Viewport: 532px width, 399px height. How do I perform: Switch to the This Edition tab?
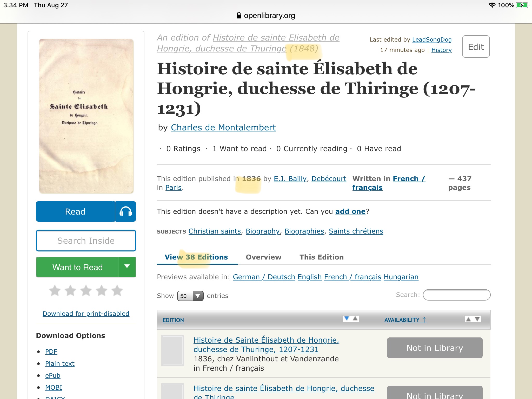(322, 257)
